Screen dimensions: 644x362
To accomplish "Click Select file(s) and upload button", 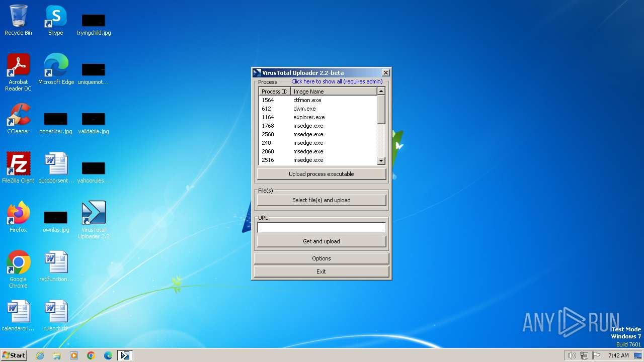I will pos(321,200).
